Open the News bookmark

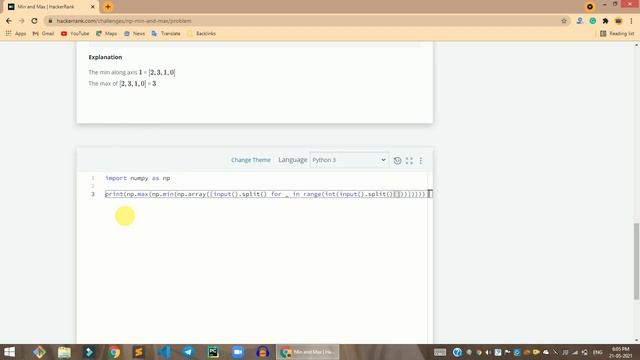[x=134, y=33]
